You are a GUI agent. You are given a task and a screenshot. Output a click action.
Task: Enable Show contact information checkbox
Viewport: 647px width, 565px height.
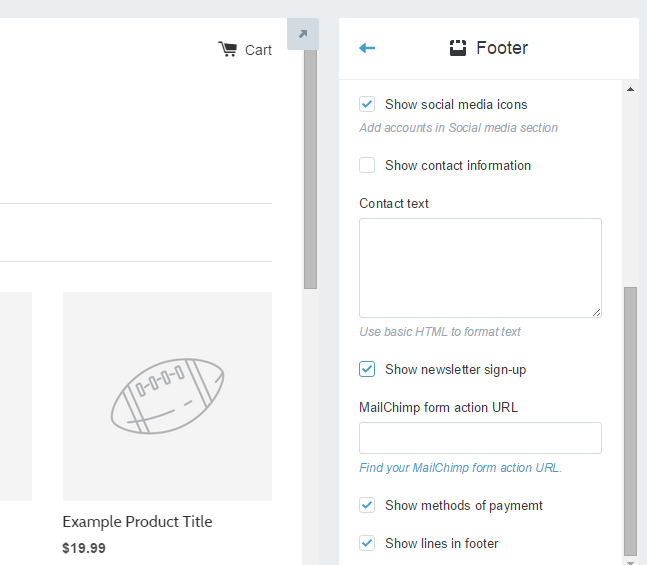pos(367,165)
